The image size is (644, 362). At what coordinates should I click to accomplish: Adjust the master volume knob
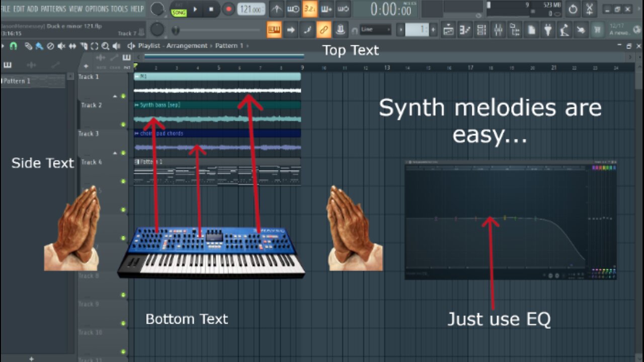coord(157,9)
